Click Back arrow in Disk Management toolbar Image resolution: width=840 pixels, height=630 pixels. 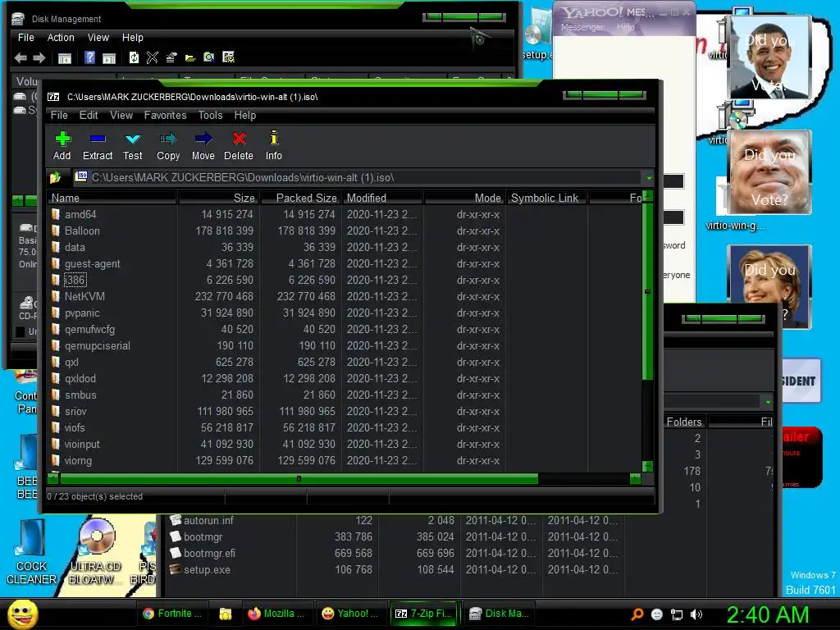tap(21, 57)
